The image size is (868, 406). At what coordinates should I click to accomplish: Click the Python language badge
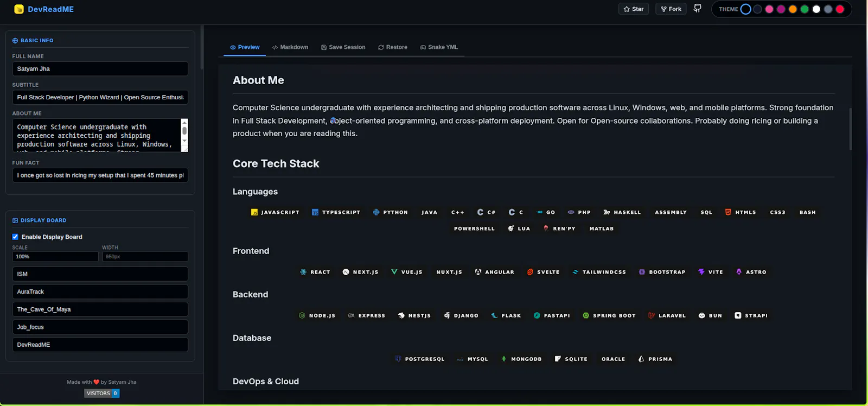[x=391, y=212]
